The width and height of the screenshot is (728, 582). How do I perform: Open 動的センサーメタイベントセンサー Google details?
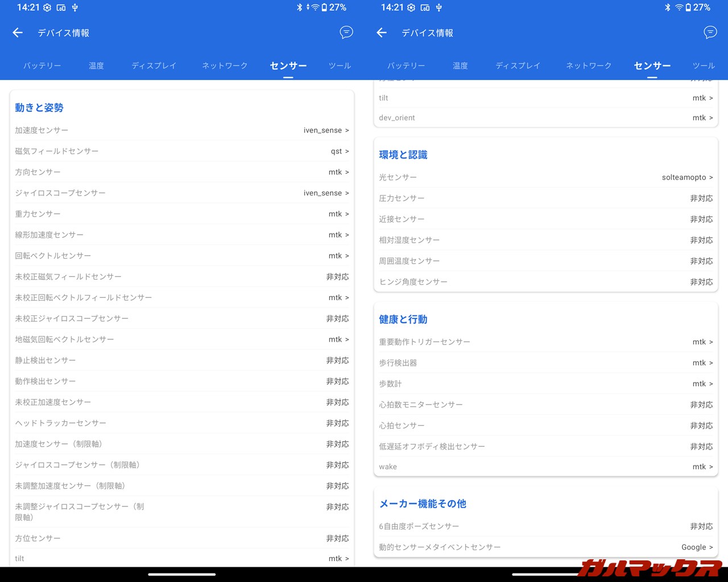pos(697,547)
